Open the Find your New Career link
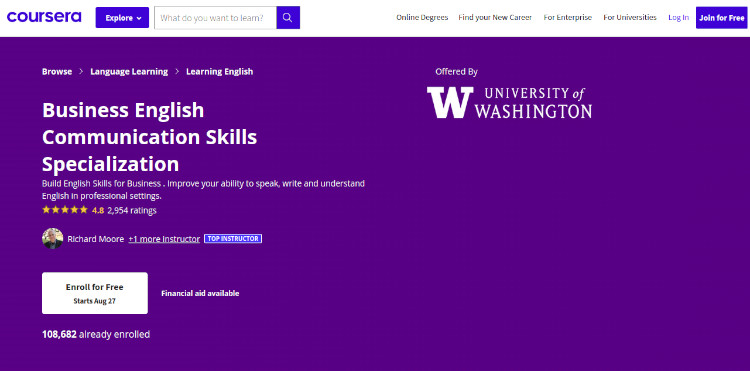The height and width of the screenshot is (371, 750). point(495,18)
